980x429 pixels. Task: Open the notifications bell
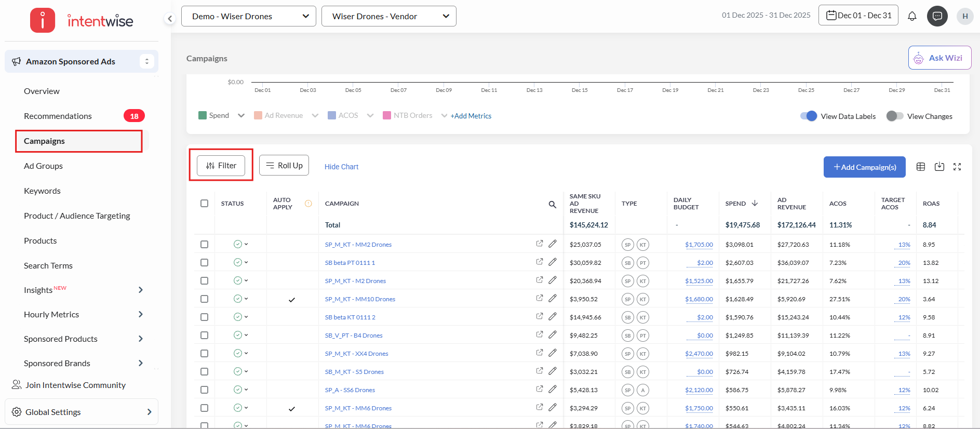pyautogui.click(x=912, y=16)
